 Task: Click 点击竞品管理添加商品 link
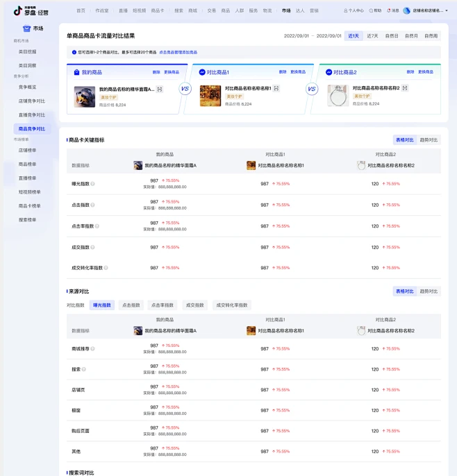click(178, 52)
